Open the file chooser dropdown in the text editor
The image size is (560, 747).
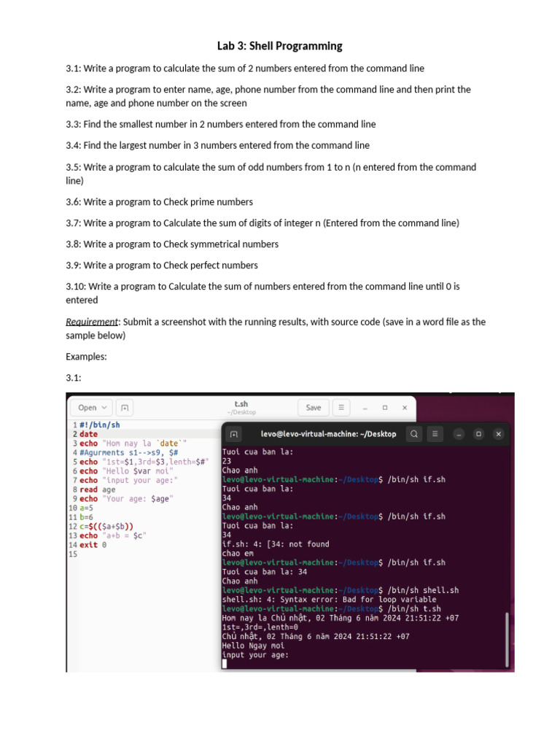click(92, 408)
